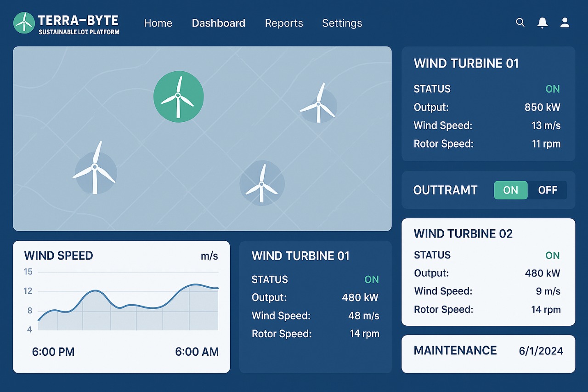Click the 6:00 PM label under chart
This screenshot has width=588, height=392.
click(x=53, y=352)
